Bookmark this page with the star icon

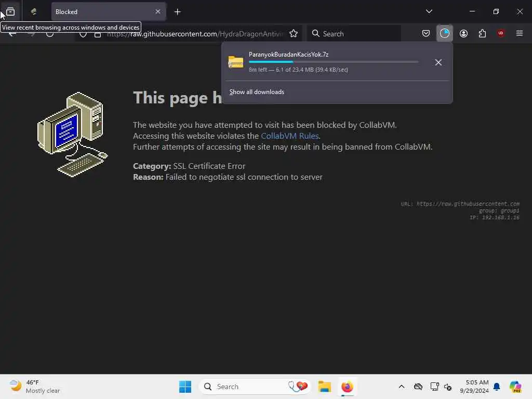pyautogui.click(x=294, y=34)
